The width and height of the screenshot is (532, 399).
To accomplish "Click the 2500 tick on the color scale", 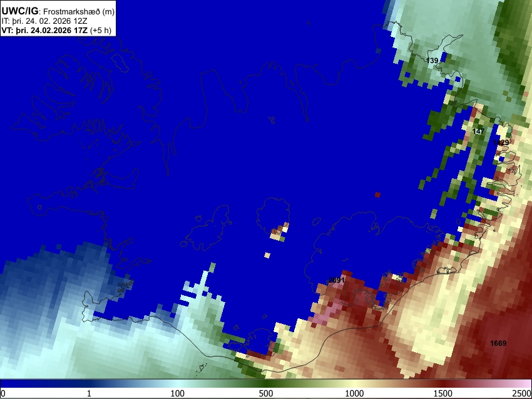I will pos(523,393).
